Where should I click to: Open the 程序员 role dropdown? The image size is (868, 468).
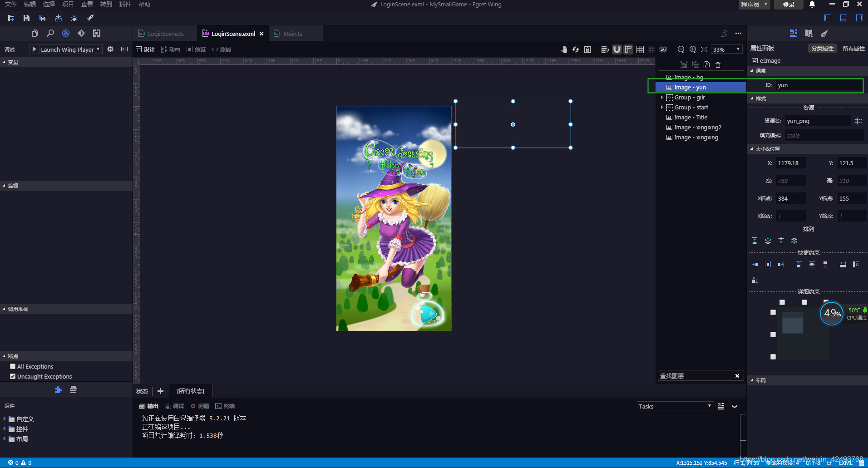(754, 5)
